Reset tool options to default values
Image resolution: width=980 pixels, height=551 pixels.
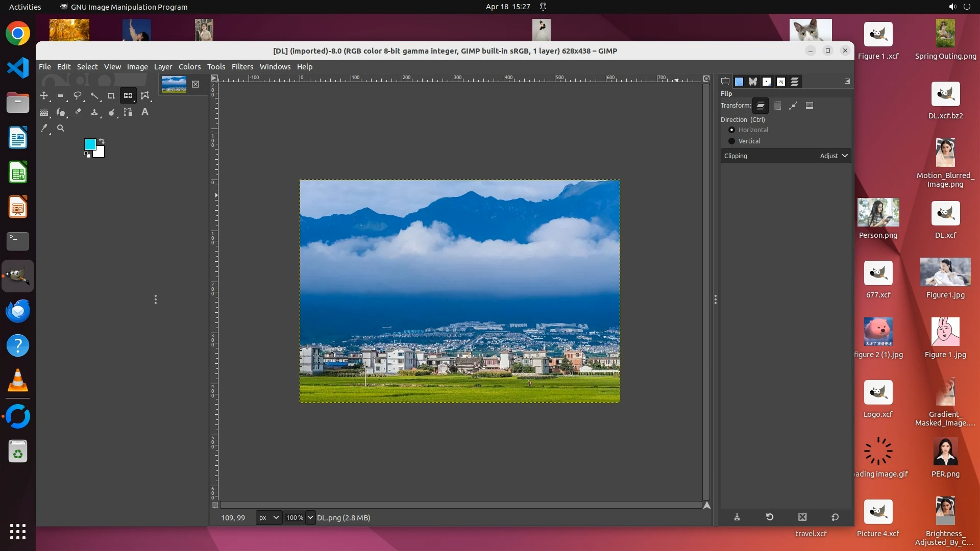point(835,517)
